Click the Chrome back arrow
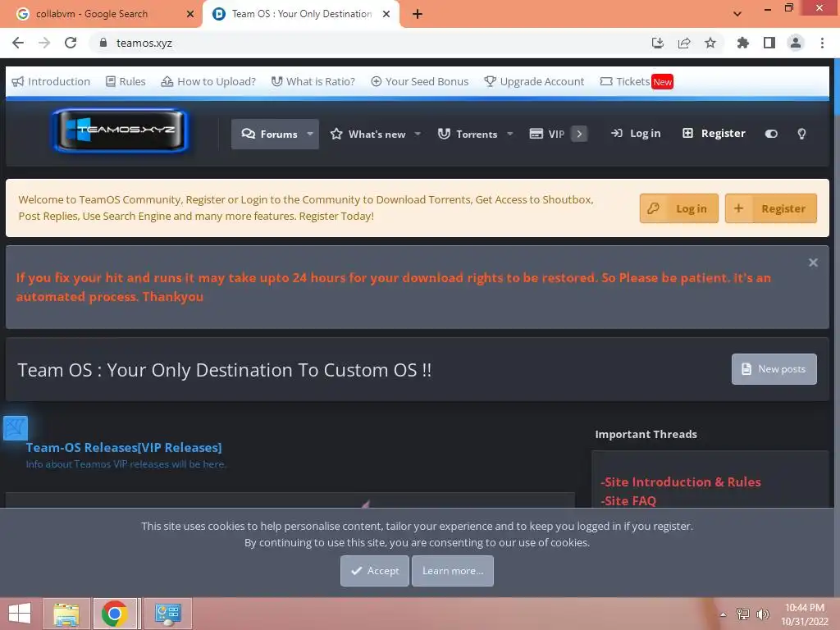Screen dimensions: 840x630 pyautogui.click(x=18, y=43)
